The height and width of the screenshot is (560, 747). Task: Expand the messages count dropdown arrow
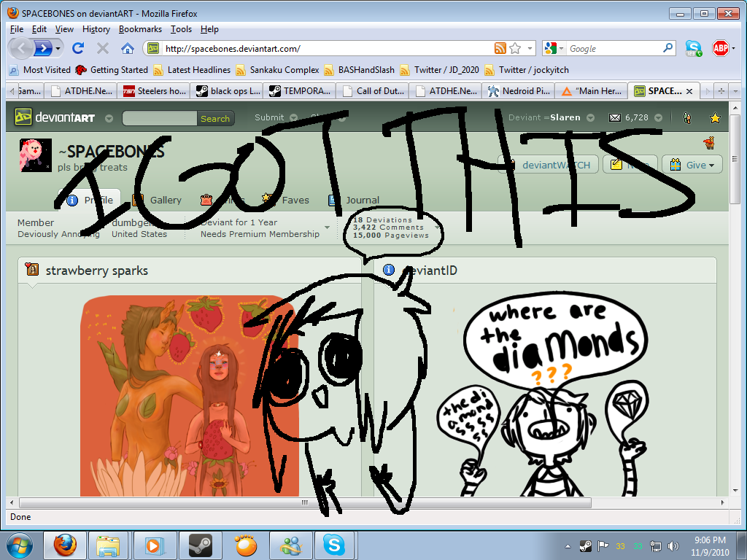pyautogui.click(x=658, y=117)
